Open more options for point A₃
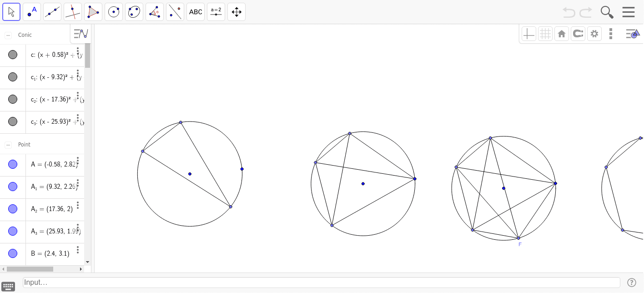644x293 pixels. pos(78,227)
